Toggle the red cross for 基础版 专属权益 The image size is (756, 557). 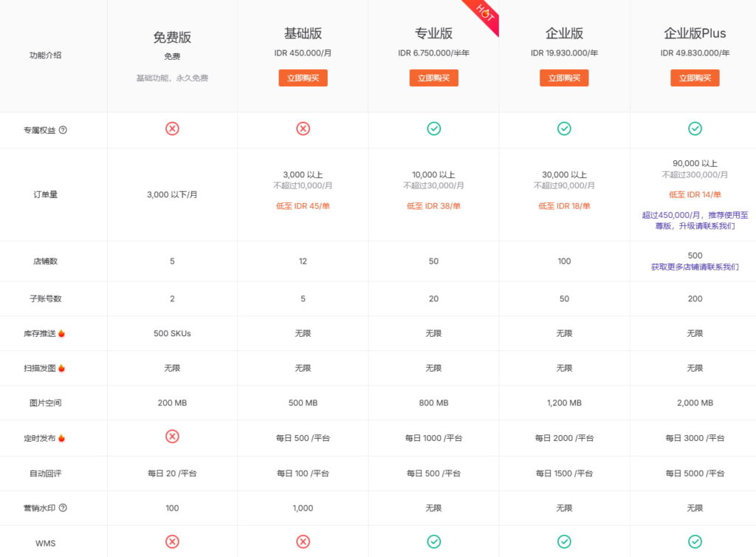coord(303,129)
